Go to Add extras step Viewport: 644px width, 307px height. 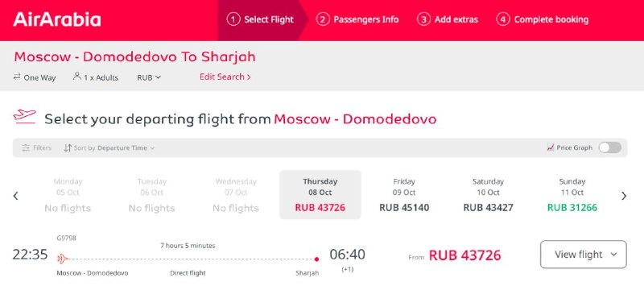[x=448, y=19]
